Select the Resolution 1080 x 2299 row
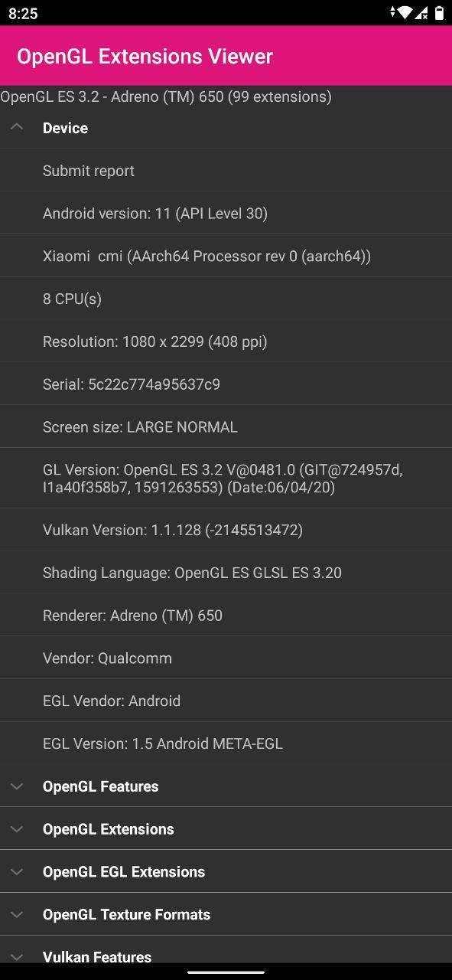This screenshot has width=452, height=980. (226, 342)
